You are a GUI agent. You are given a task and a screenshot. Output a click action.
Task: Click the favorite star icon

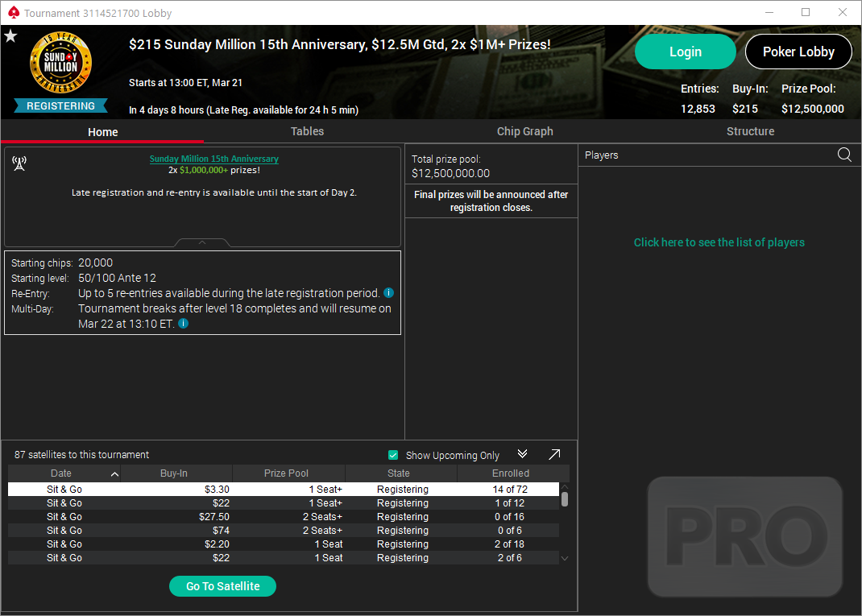tap(10, 36)
